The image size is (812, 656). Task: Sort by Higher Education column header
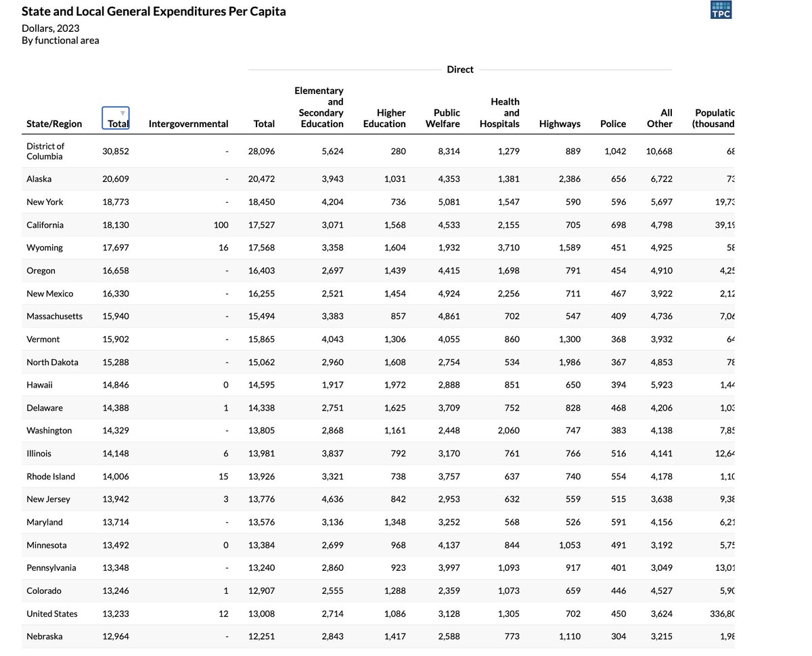click(384, 118)
